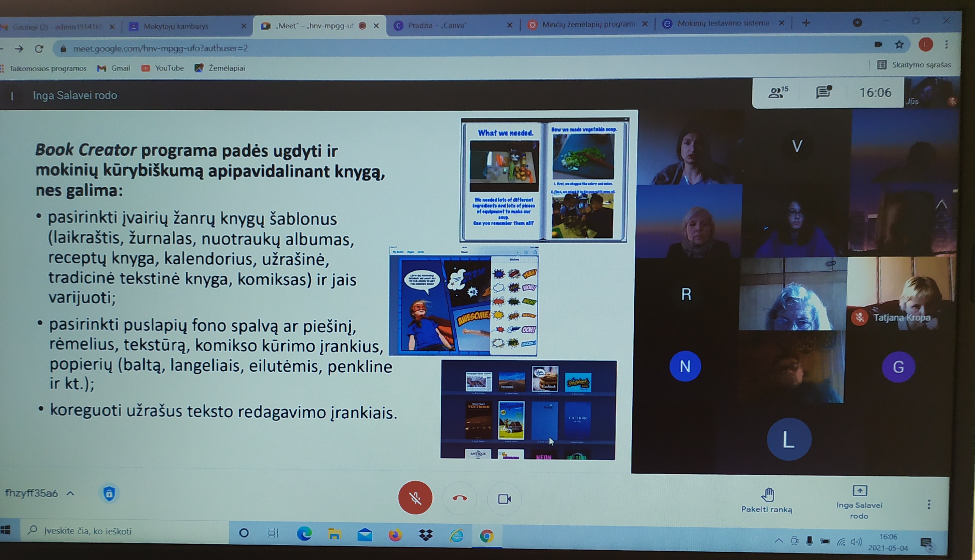End the call with the hang-up button
This screenshot has height=560, width=975.
459,498
